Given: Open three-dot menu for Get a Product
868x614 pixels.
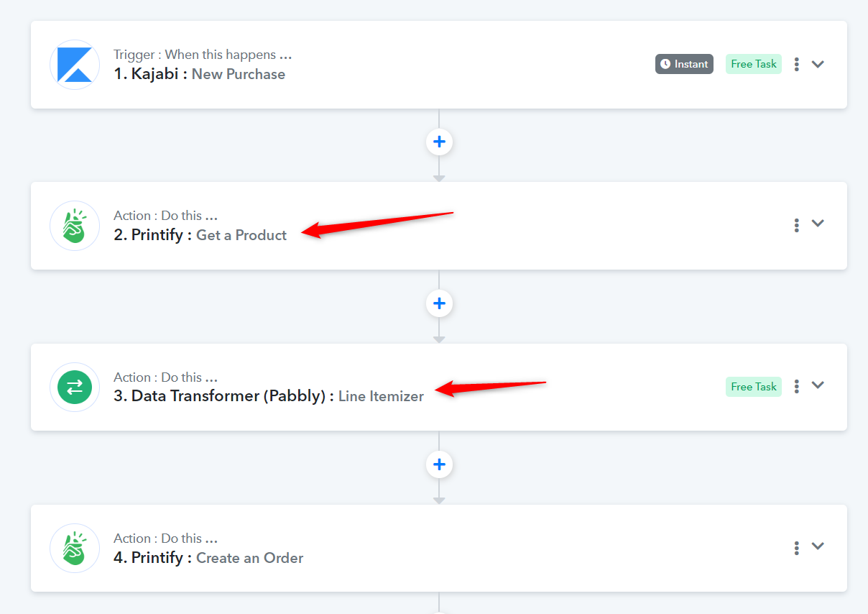Looking at the screenshot, I should click(x=796, y=225).
